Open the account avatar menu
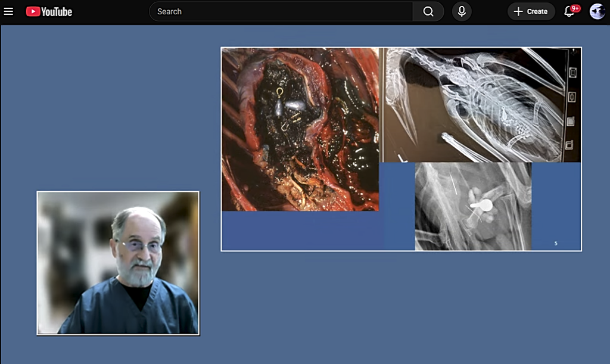The height and width of the screenshot is (364, 610). click(x=597, y=12)
